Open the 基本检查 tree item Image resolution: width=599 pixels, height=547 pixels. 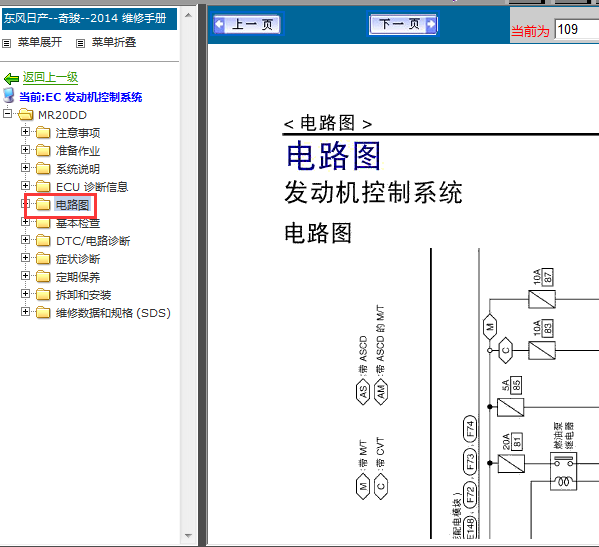(x=78, y=223)
